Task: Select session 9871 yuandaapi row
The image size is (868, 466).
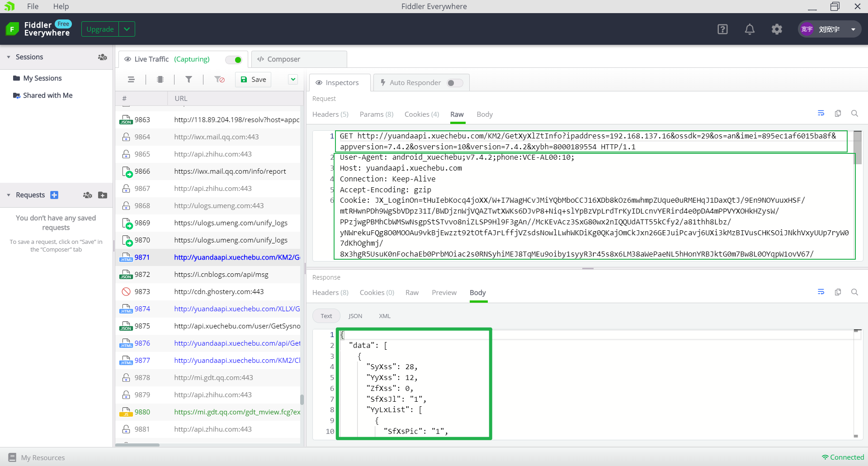Action: pos(208,257)
